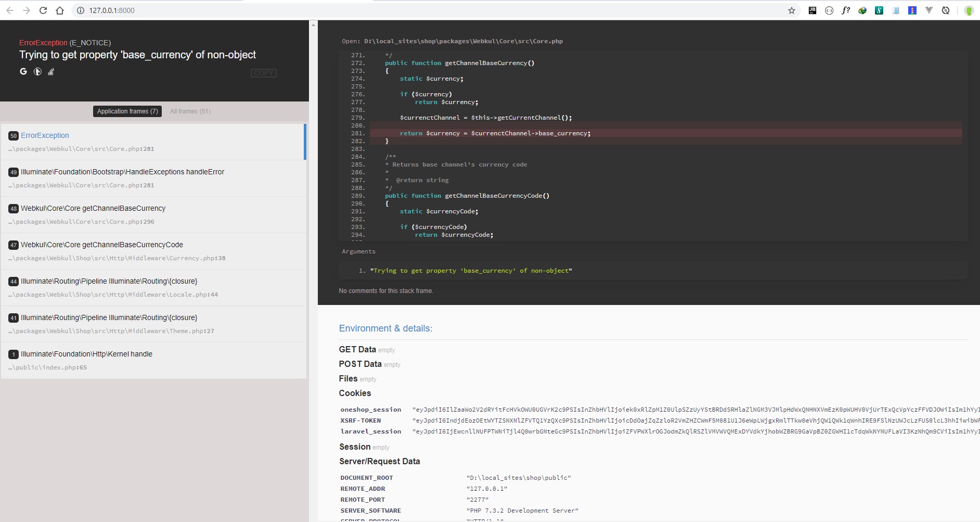Click the Files section label
980x522 pixels.
pyautogui.click(x=348, y=379)
